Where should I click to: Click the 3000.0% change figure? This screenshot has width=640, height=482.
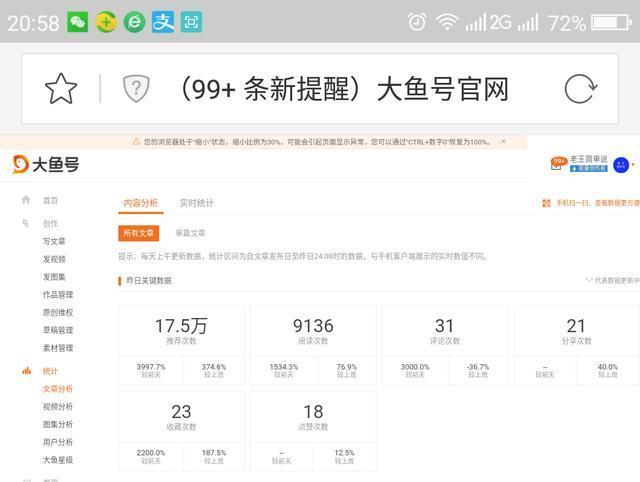(x=415, y=367)
